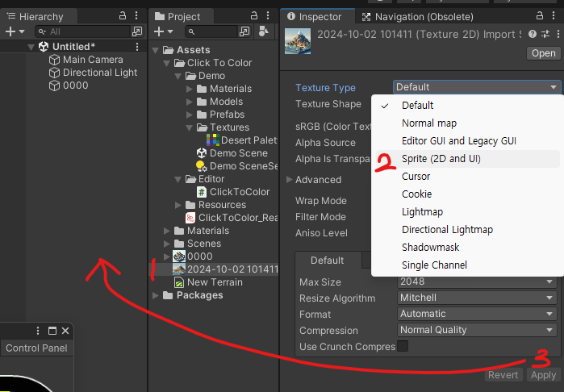This screenshot has height=392, width=564.
Task: Choose Normal map texture type
Action: (468, 123)
